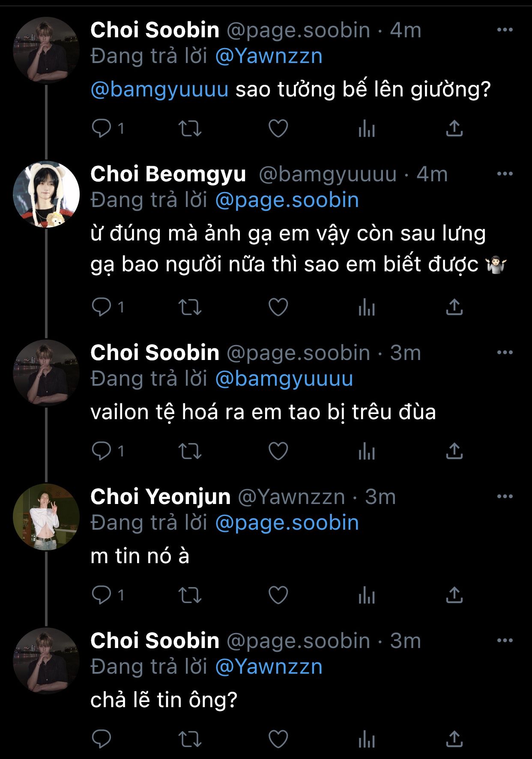Image resolution: width=532 pixels, height=759 pixels.
Task: Like Yeonjun's "m tin nó à" tweet
Action: click(278, 595)
